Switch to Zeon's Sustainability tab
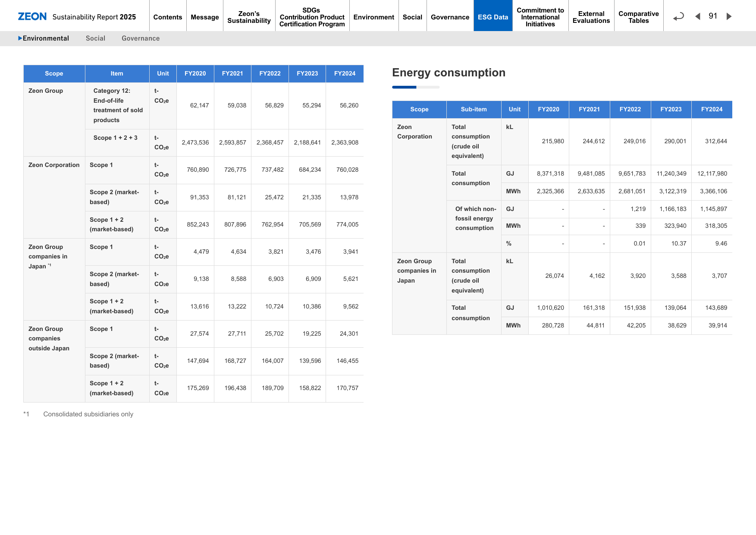The width and height of the screenshot is (756, 535). click(x=249, y=17)
